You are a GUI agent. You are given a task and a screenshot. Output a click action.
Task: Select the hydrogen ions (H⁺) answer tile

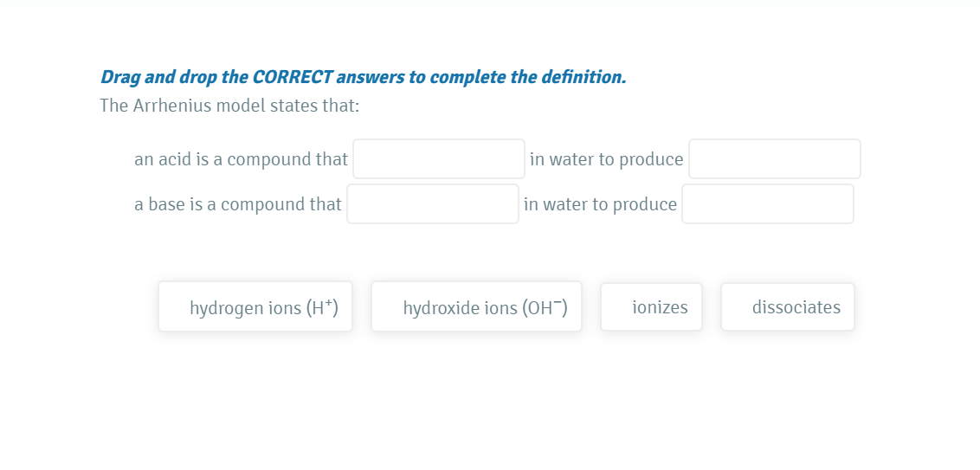255,307
